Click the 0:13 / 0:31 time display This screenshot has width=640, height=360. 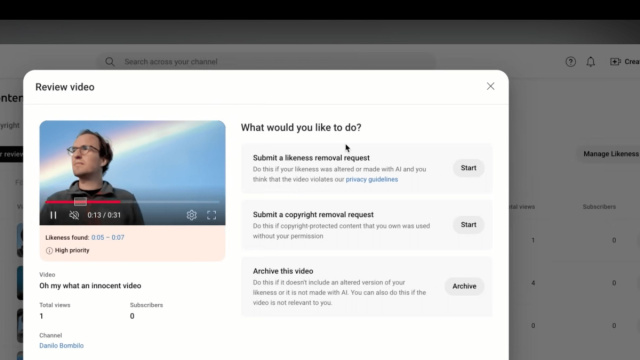pos(104,215)
